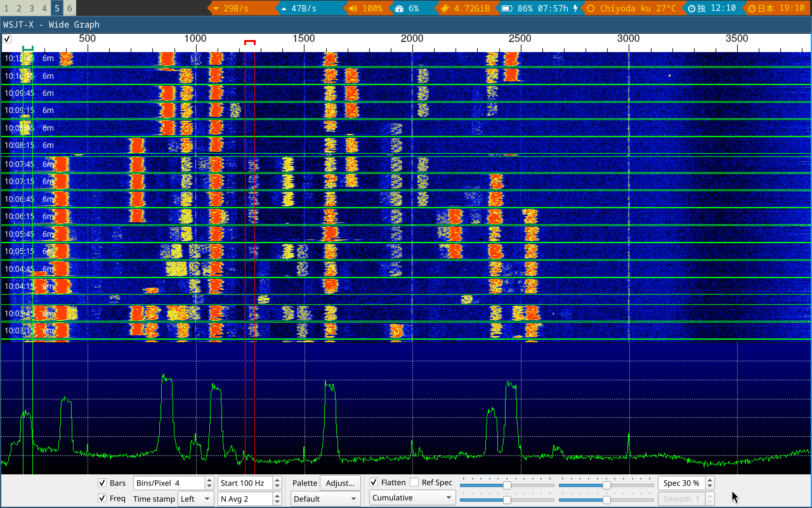Switch to workspace 5
The image size is (812, 508).
[57, 8]
